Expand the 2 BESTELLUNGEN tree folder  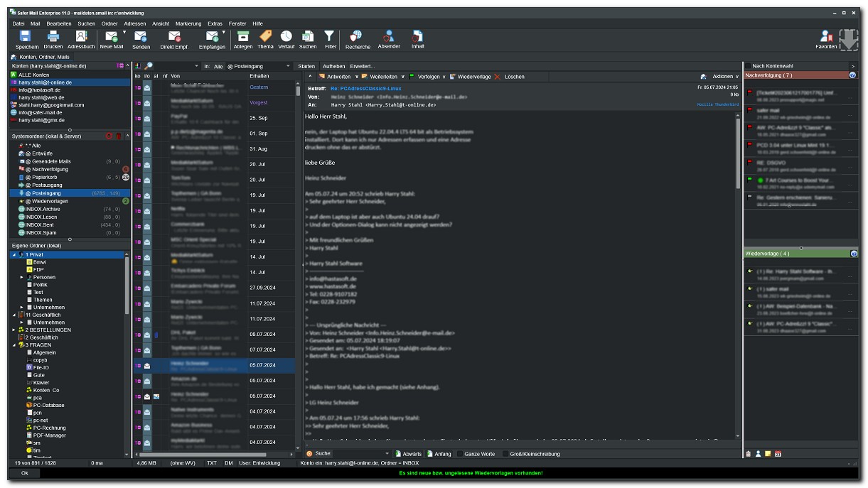click(x=14, y=330)
